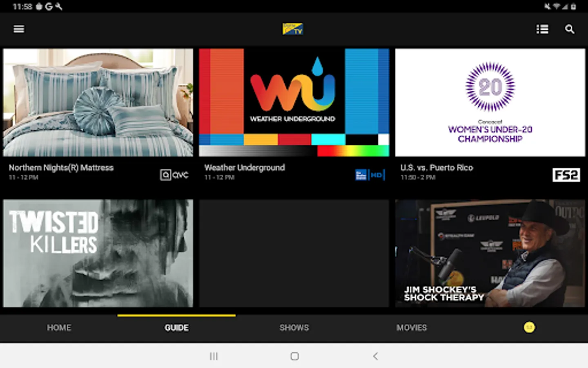This screenshot has width=588, height=368.
Task: Tap the wrench icon in the status bar
Action: 59,7
